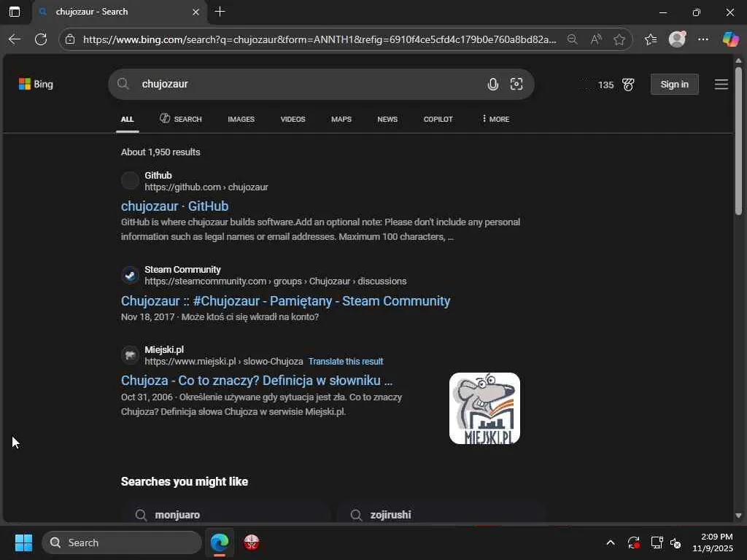The height and width of the screenshot is (560, 747).
Task: Select the ALL results tab
Action: tap(127, 119)
